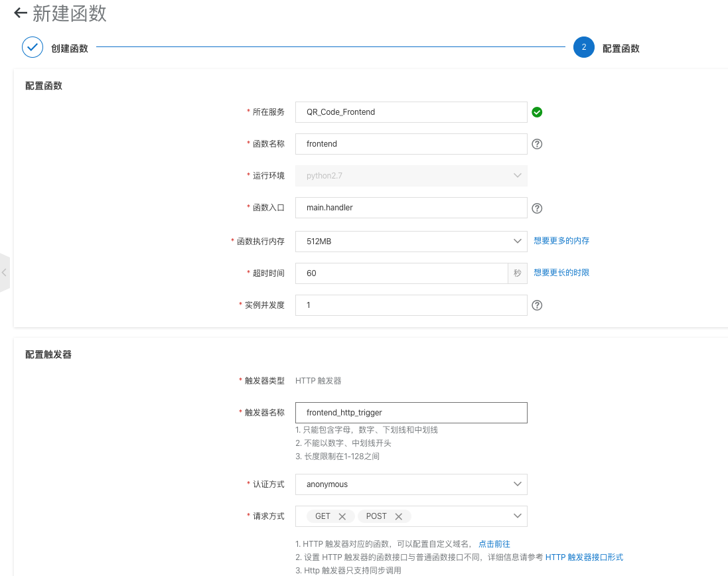Click the 超时时间 60 input field
728x576 pixels.
(x=401, y=273)
